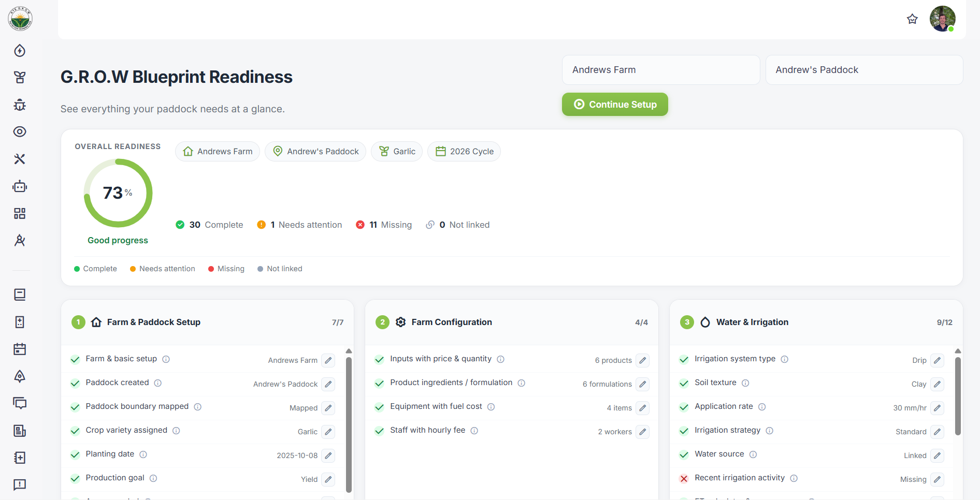This screenshot has width=980, height=500.
Task: Edit the Soil texture pencil icon
Action: [938, 384]
